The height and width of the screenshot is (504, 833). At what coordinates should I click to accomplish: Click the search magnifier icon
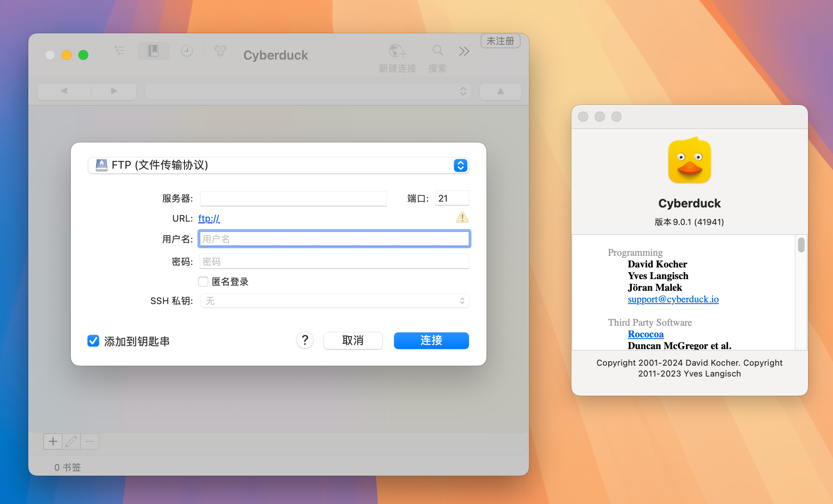(x=437, y=51)
